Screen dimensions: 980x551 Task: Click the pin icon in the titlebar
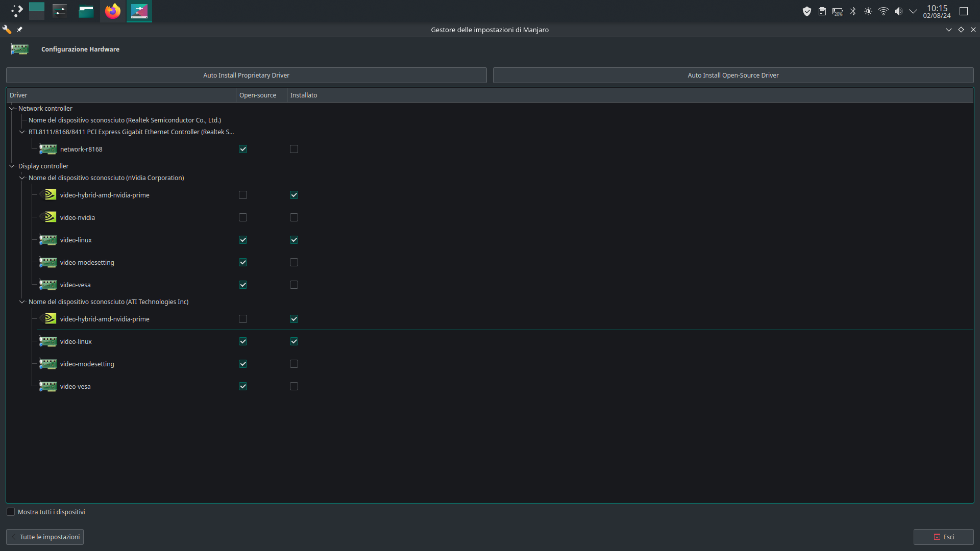(x=19, y=29)
